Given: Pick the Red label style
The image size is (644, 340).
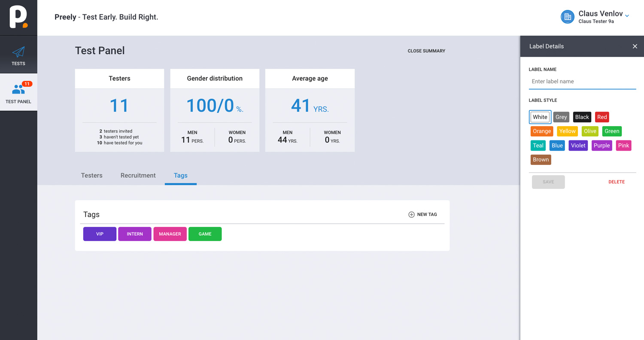Looking at the screenshot, I should click(x=602, y=117).
